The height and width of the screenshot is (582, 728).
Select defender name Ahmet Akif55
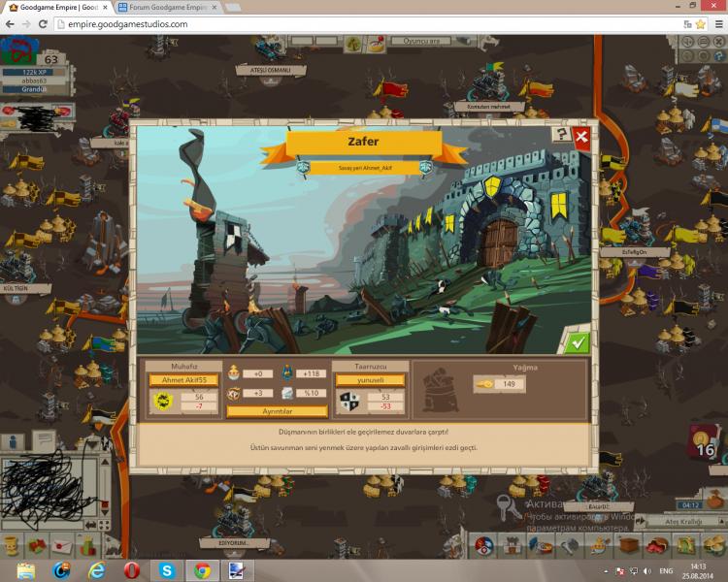pos(183,380)
